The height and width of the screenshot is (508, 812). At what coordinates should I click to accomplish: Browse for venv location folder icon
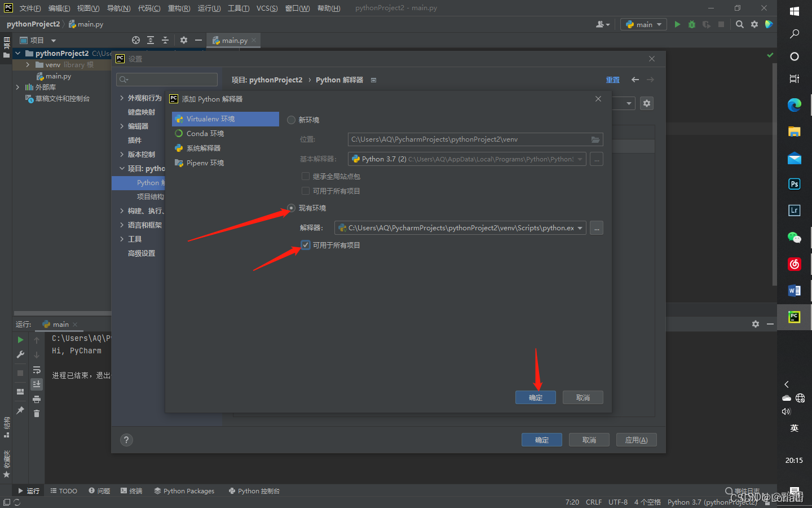(x=595, y=139)
